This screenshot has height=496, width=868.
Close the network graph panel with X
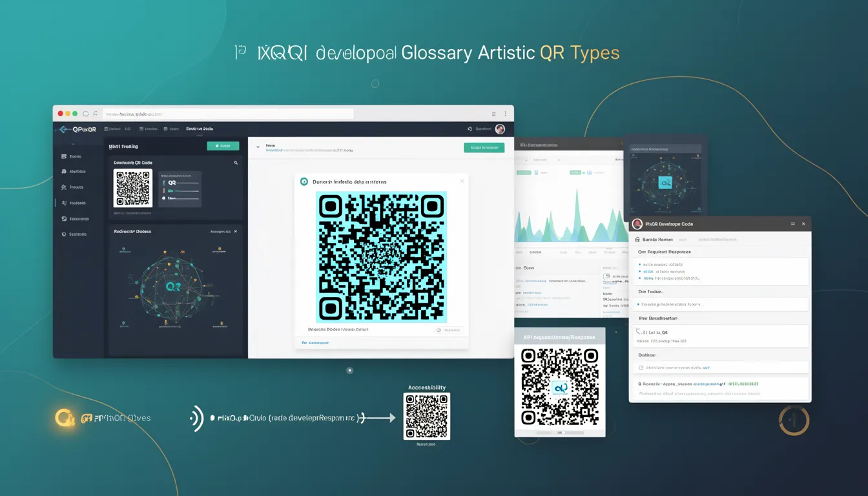(236, 231)
